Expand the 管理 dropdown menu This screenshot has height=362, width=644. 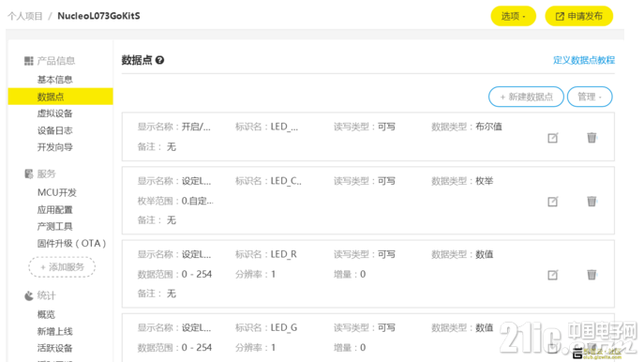pos(590,97)
